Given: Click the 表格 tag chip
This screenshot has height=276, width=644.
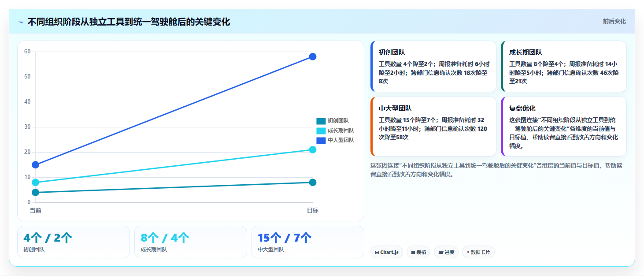Looking at the screenshot, I should pyautogui.click(x=418, y=252).
